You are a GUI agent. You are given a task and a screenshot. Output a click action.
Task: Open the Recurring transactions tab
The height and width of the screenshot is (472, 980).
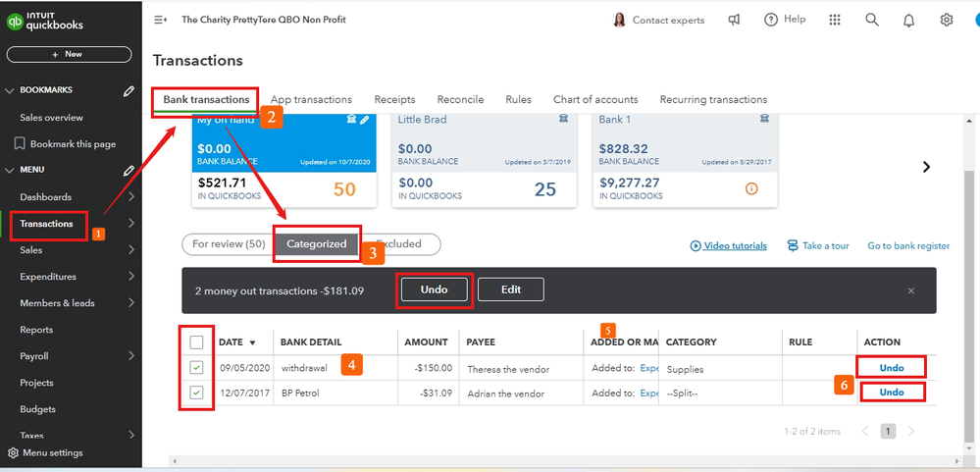click(x=714, y=99)
